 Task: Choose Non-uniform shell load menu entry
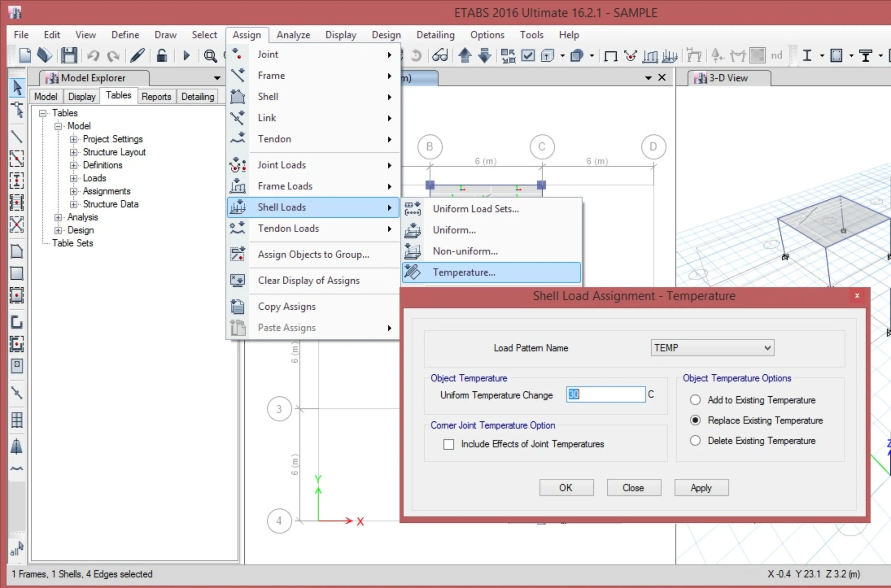point(465,251)
